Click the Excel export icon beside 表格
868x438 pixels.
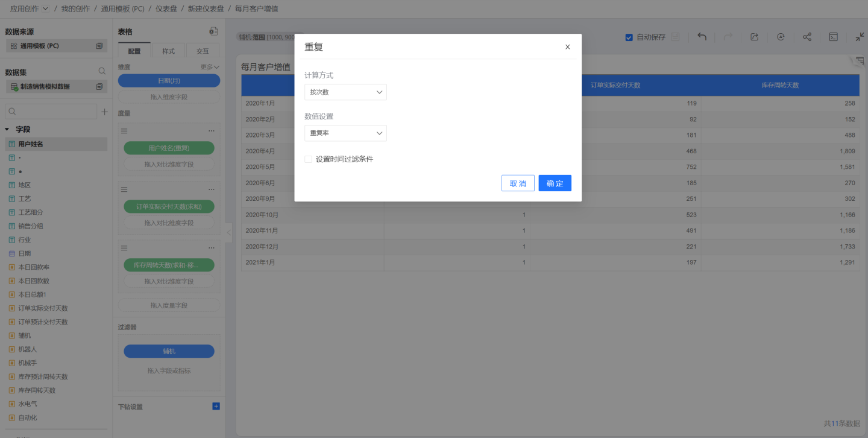click(x=213, y=31)
